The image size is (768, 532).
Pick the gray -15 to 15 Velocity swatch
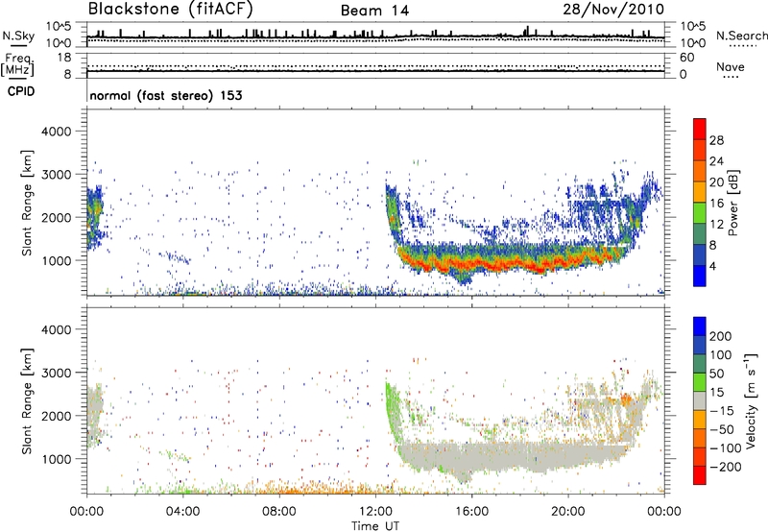point(700,400)
